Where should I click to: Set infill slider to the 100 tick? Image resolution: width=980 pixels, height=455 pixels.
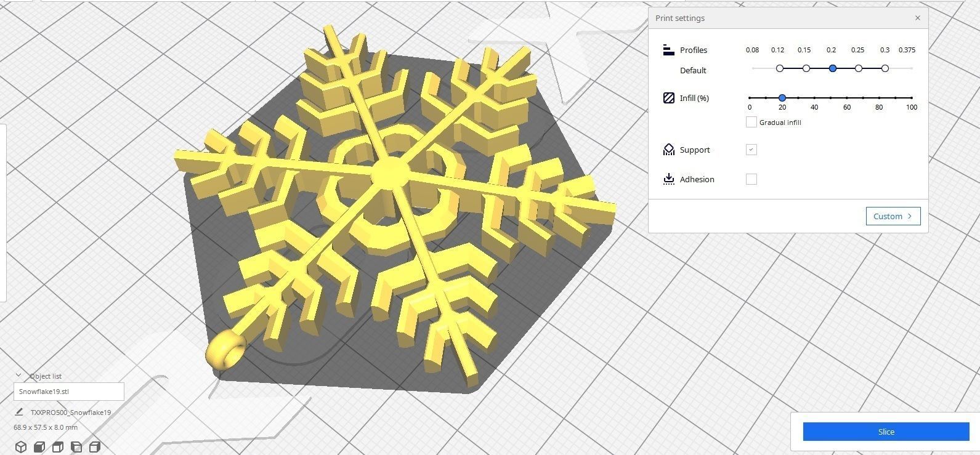coord(912,98)
